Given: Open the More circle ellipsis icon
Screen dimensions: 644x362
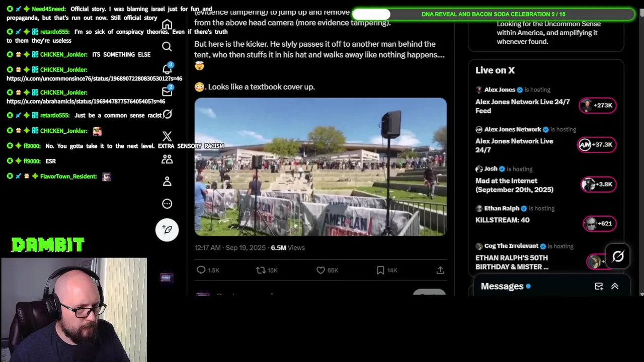Looking at the screenshot, I should tap(167, 204).
